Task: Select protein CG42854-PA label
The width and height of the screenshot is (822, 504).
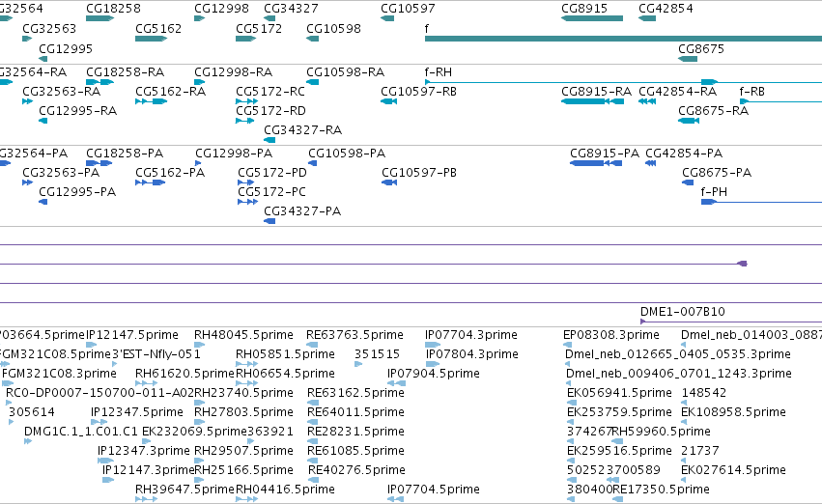Action: 684,153
